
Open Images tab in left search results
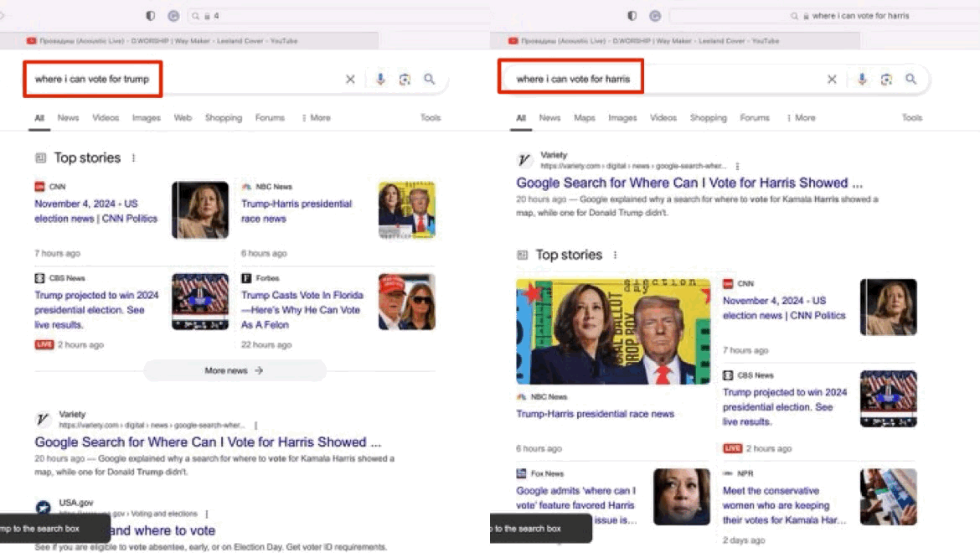tap(147, 117)
